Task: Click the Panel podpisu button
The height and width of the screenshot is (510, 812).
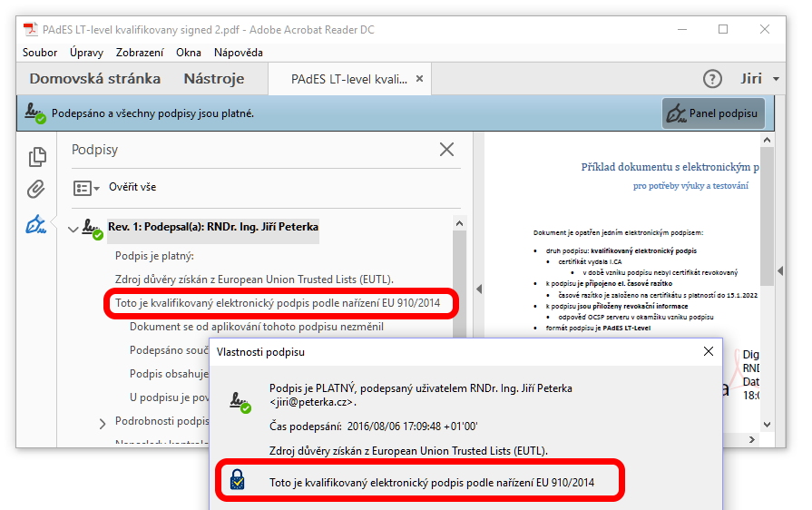Action: coord(713,113)
